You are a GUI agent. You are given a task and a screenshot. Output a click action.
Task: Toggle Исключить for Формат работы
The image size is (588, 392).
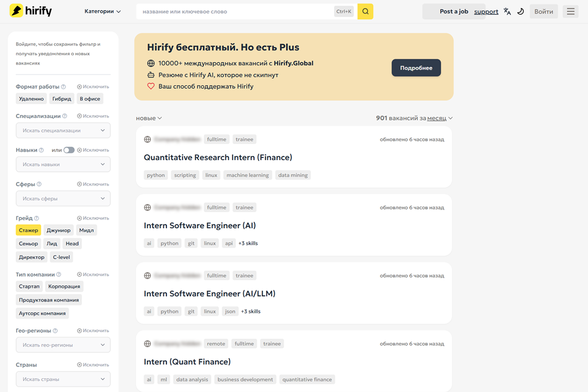click(x=93, y=87)
